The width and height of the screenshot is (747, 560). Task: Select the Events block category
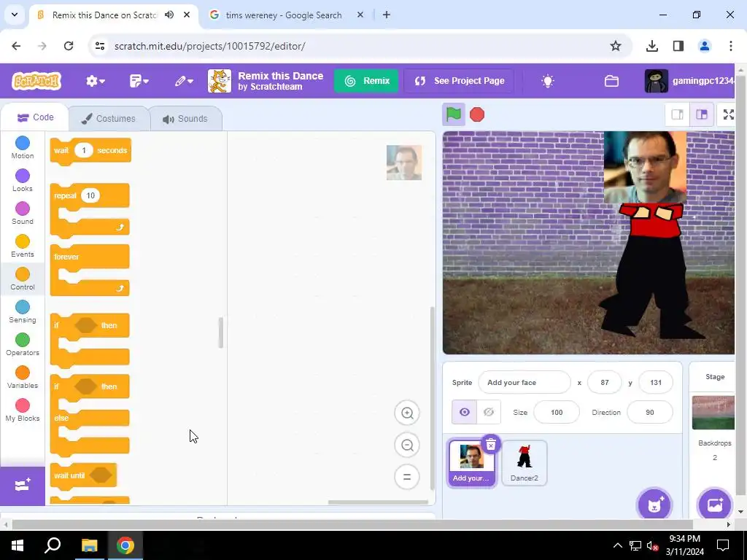click(23, 246)
